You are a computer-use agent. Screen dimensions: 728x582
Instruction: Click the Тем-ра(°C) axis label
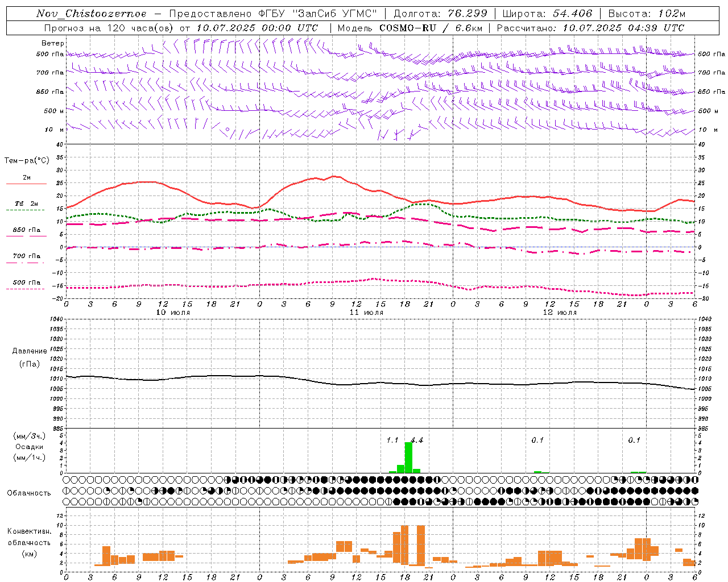(27, 161)
